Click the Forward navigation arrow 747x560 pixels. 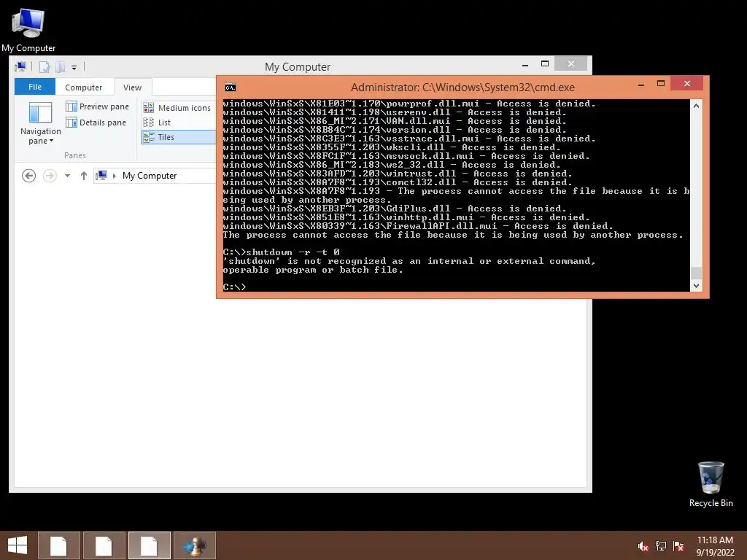(x=50, y=176)
